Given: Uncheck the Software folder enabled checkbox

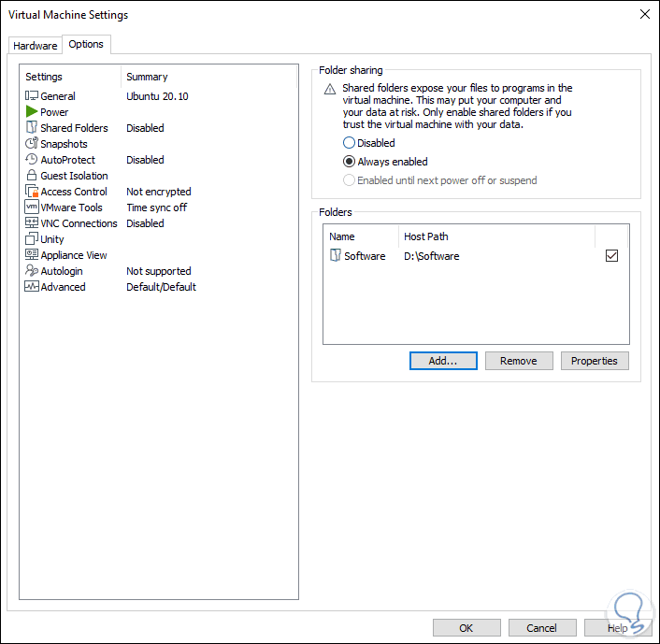Looking at the screenshot, I should pos(611,255).
